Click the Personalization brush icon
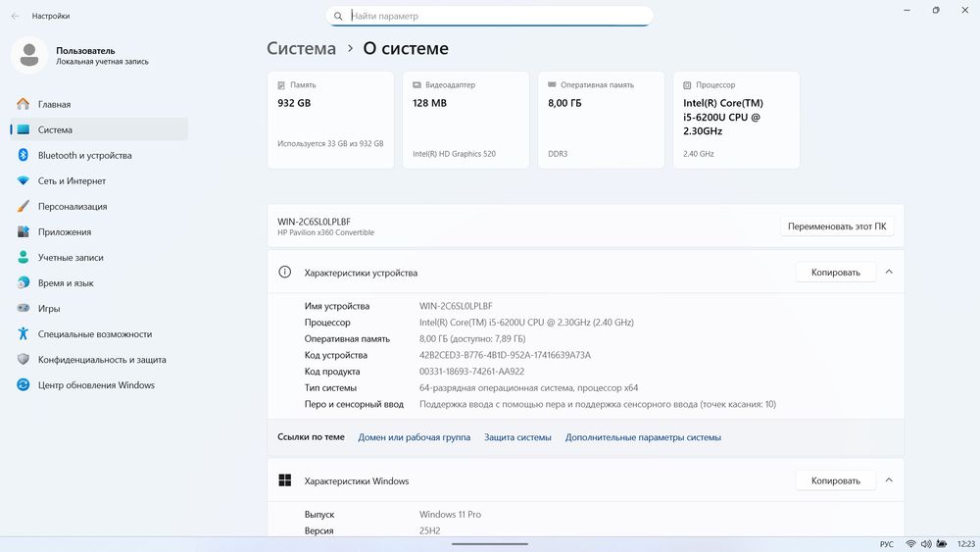The width and height of the screenshot is (980, 552). click(x=24, y=206)
